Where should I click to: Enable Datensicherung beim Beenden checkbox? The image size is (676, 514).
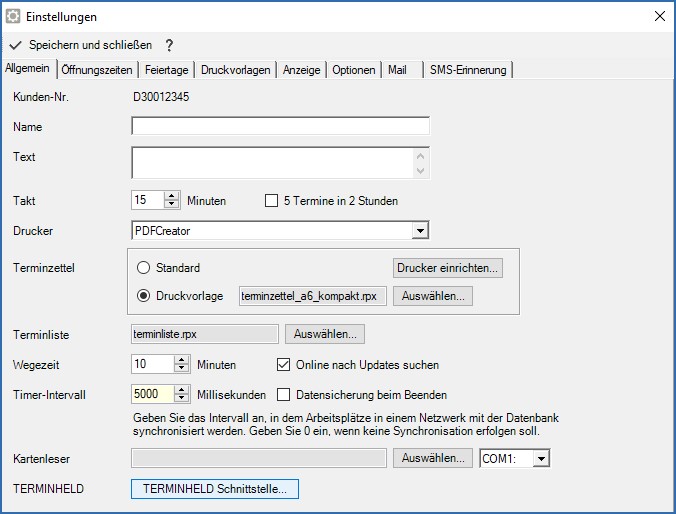(x=283, y=394)
